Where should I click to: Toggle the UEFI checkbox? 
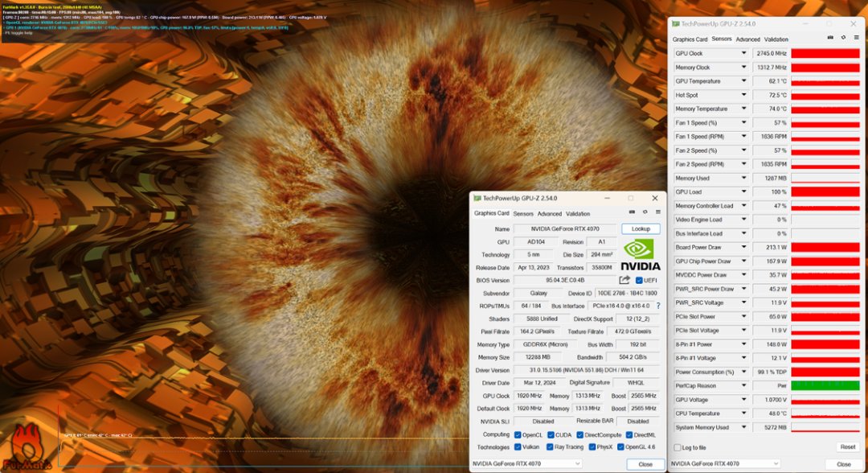tap(639, 280)
